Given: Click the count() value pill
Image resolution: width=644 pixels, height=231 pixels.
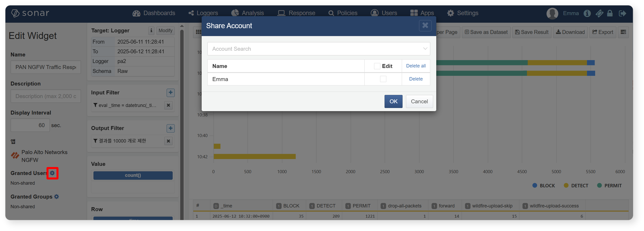Looking at the screenshot, I should (133, 175).
